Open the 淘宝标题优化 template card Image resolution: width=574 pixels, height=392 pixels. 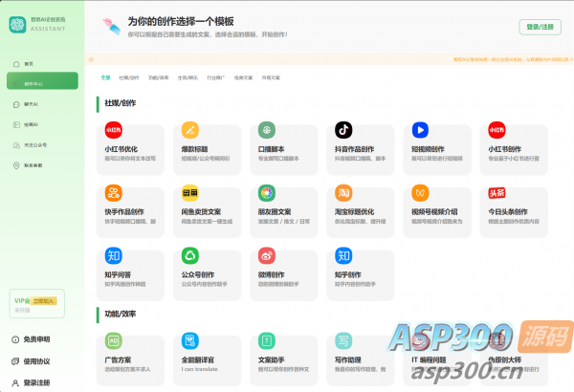[x=361, y=212]
